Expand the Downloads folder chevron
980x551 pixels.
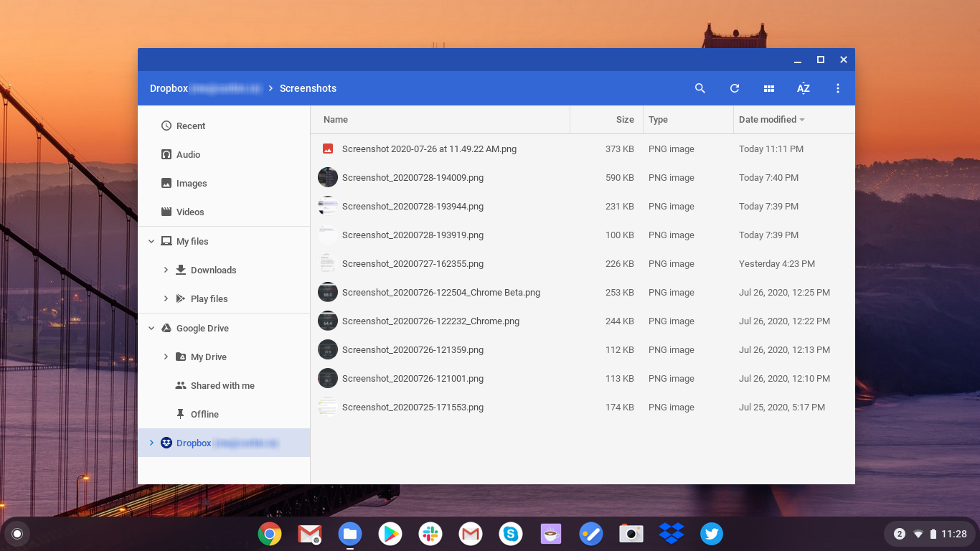click(x=166, y=270)
